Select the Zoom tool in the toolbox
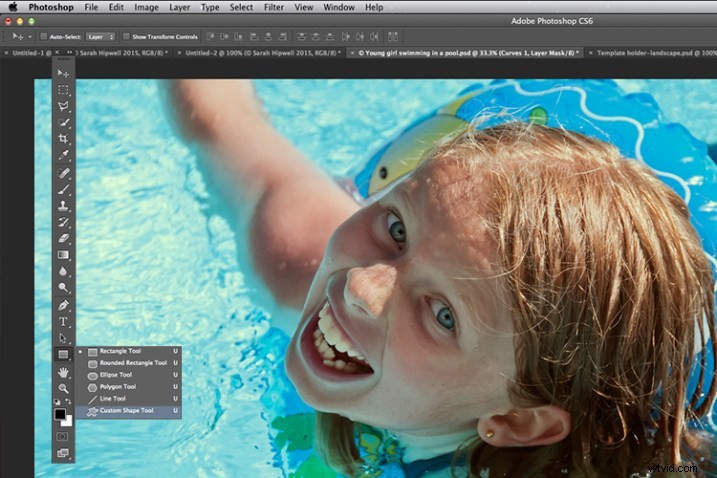 click(x=63, y=389)
